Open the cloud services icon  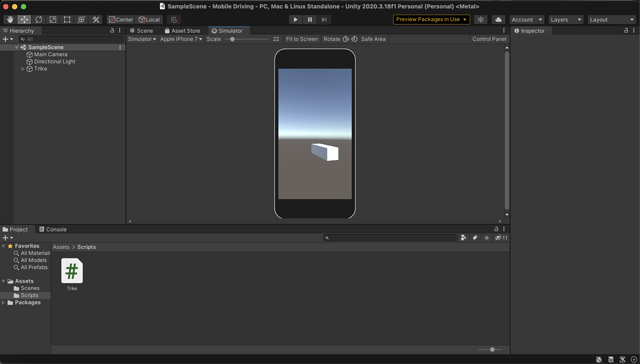[x=498, y=20]
